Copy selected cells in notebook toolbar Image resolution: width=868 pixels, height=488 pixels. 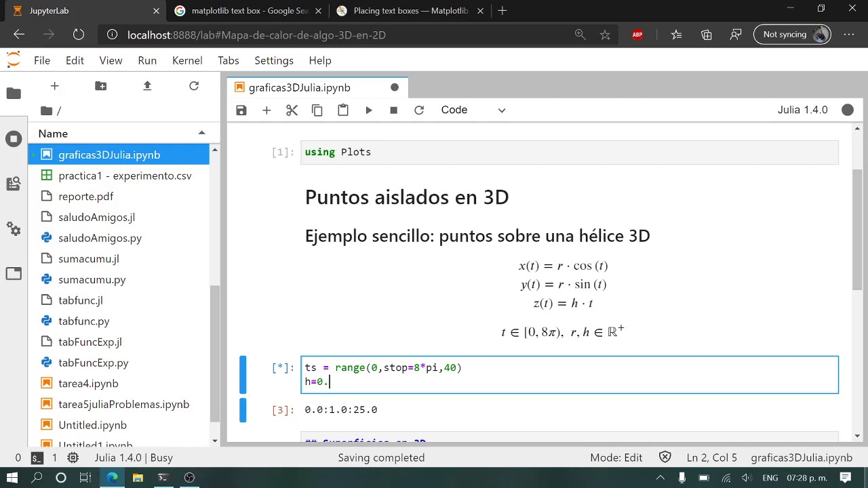tap(317, 110)
